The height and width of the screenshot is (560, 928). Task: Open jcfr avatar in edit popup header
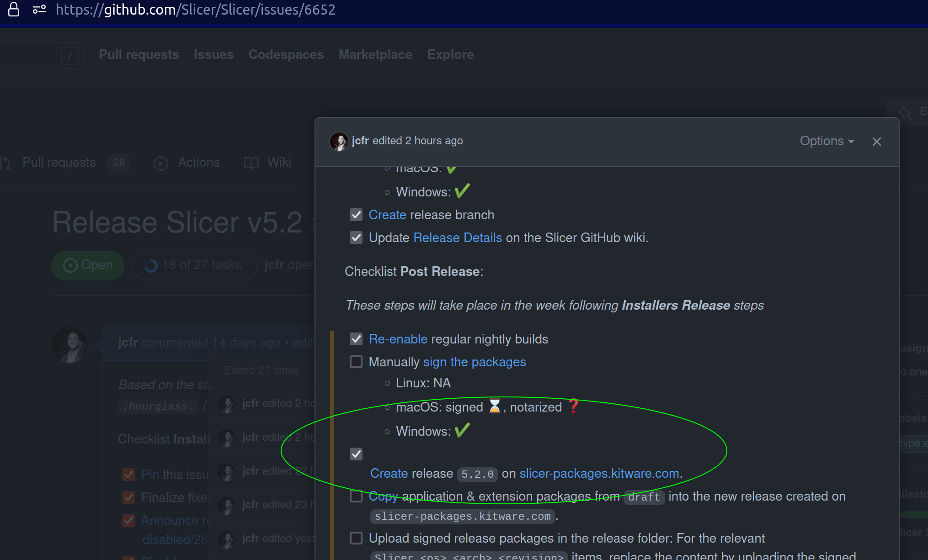(x=339, y=141)
